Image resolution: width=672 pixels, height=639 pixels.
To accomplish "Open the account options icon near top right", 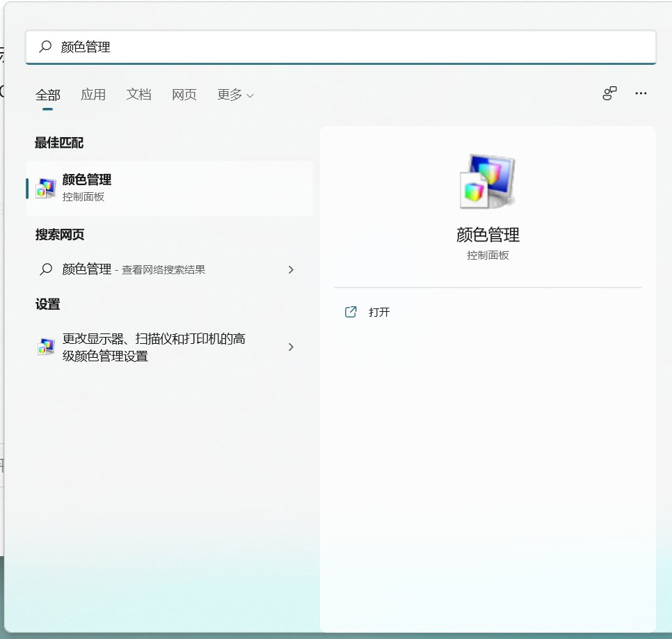I will (609, 93).
